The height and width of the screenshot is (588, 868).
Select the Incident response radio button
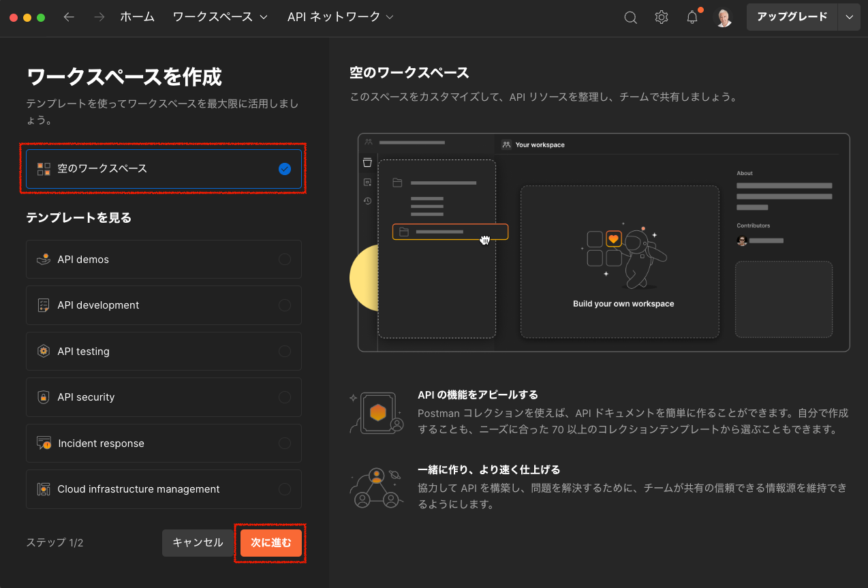[x=285, y=443]
